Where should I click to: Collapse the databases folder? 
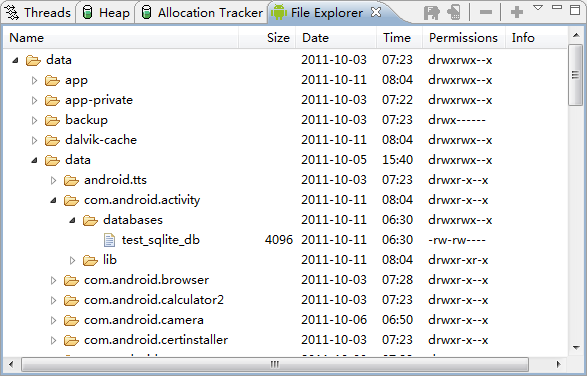pos(73,220)
